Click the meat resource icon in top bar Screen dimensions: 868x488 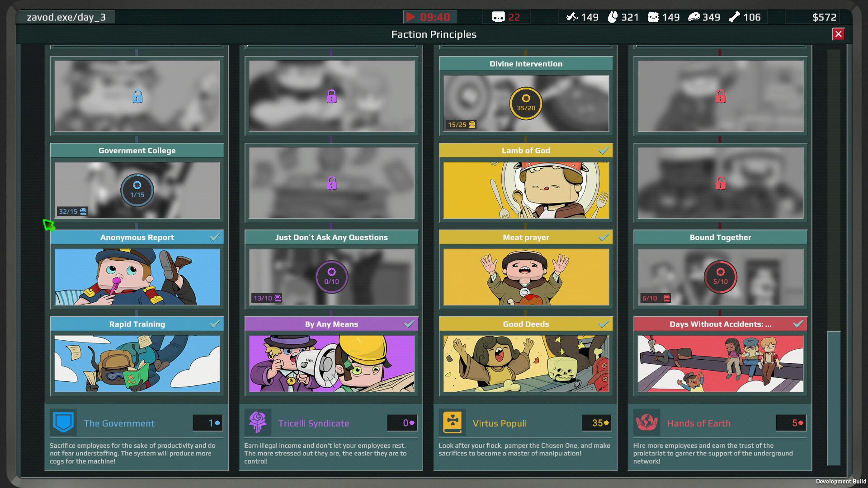[x=693, y=17]
